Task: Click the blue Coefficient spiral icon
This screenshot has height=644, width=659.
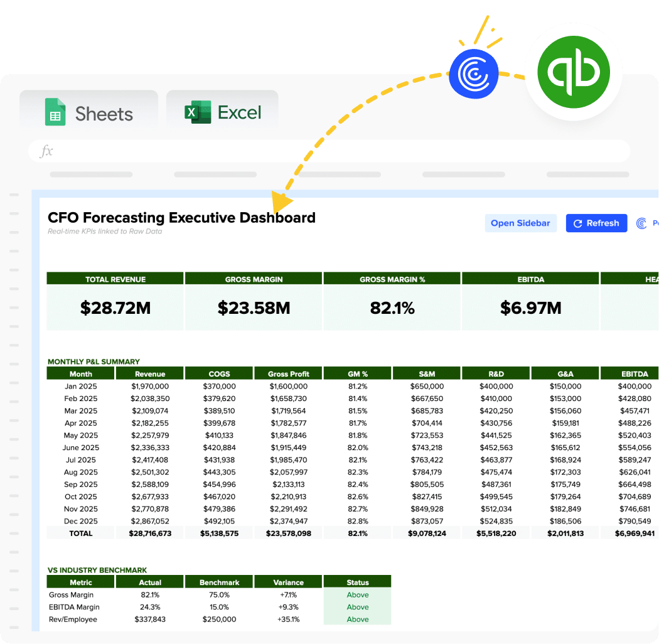Action: (x=474, y=73)
